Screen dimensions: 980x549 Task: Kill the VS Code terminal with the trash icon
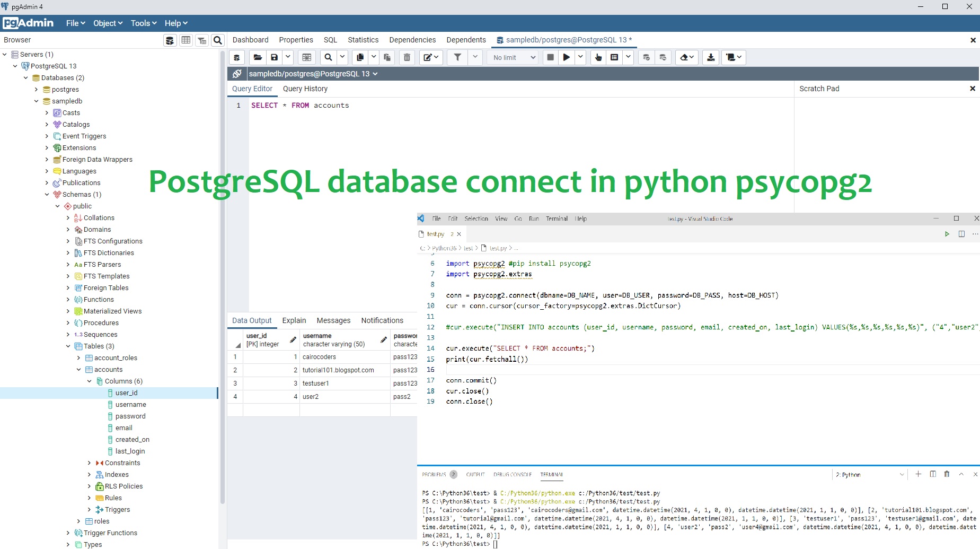click(947, 474)
